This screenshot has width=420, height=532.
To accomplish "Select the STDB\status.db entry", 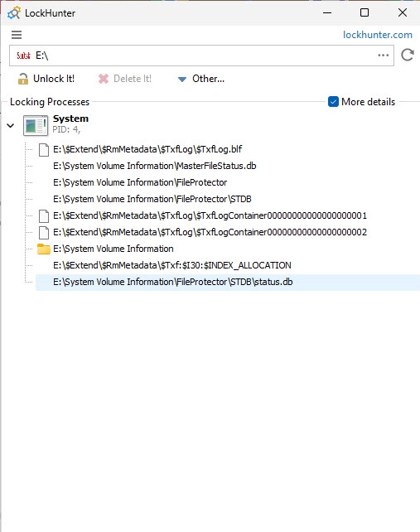I will click(x=172, y=283).
